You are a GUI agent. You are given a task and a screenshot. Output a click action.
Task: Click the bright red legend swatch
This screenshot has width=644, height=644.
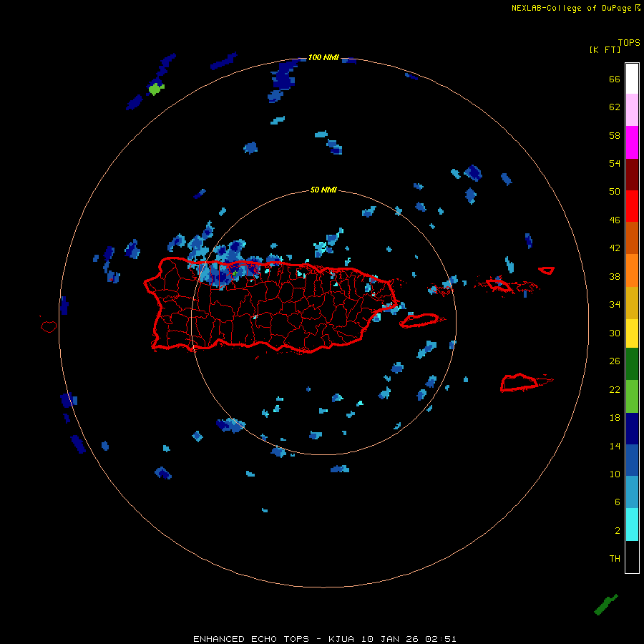[632, 206]
